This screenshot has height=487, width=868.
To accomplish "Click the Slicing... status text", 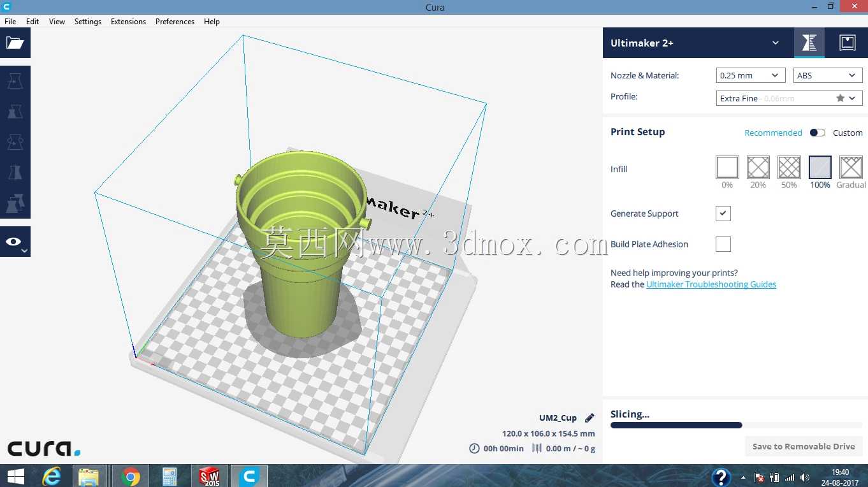I will (630, 414).
